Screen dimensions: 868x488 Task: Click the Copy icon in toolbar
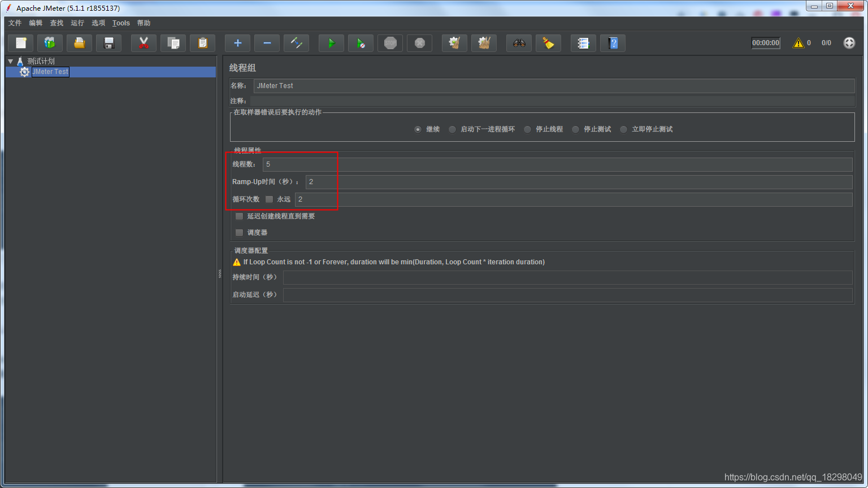point(173,43)
